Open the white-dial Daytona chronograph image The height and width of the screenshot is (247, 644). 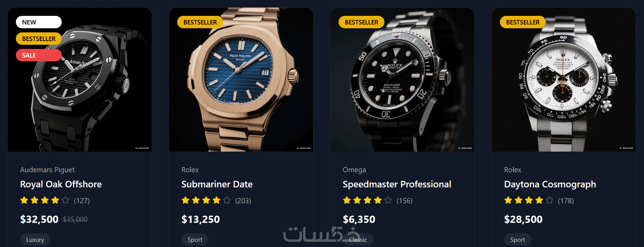point(564,80)
